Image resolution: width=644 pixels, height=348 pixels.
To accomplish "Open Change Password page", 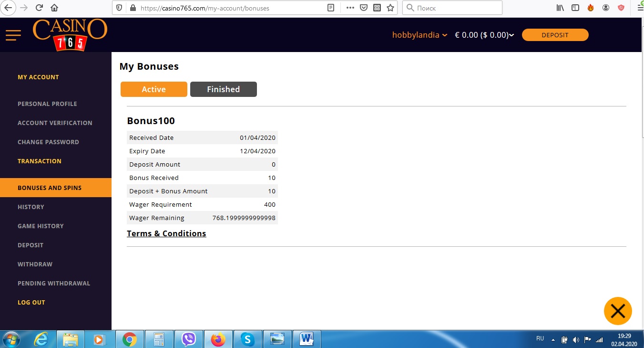I will point(48,142).
